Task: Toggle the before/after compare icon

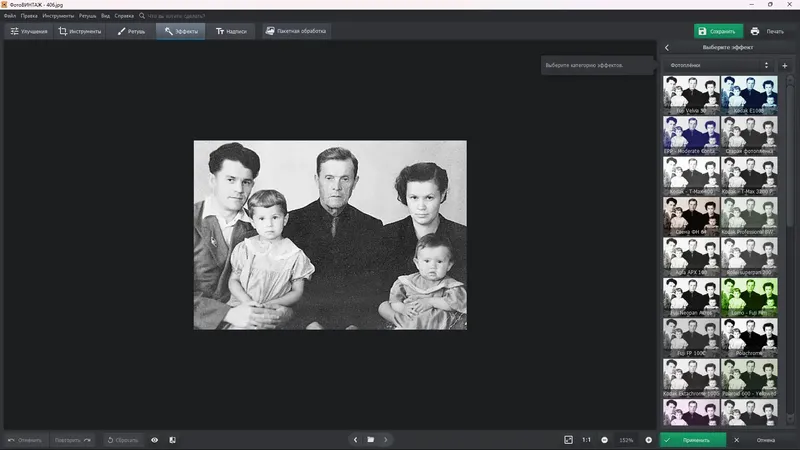Action: click(172, 440)
